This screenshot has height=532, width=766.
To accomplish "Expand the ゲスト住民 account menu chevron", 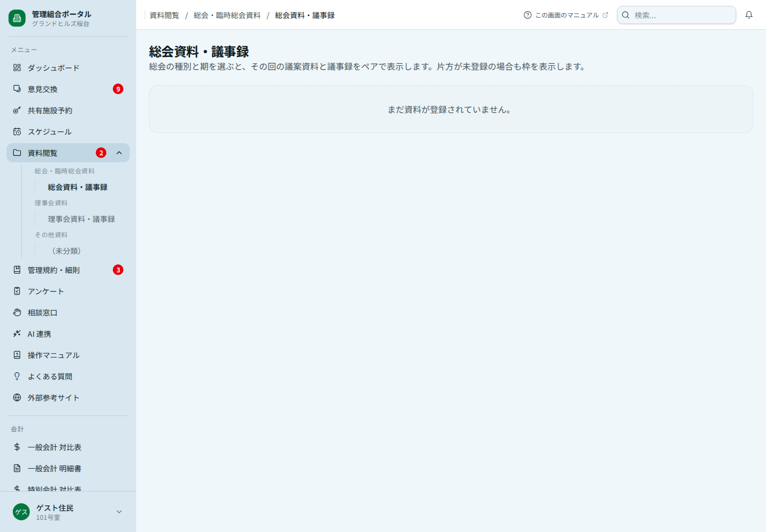I will click(x=119, y=512).
